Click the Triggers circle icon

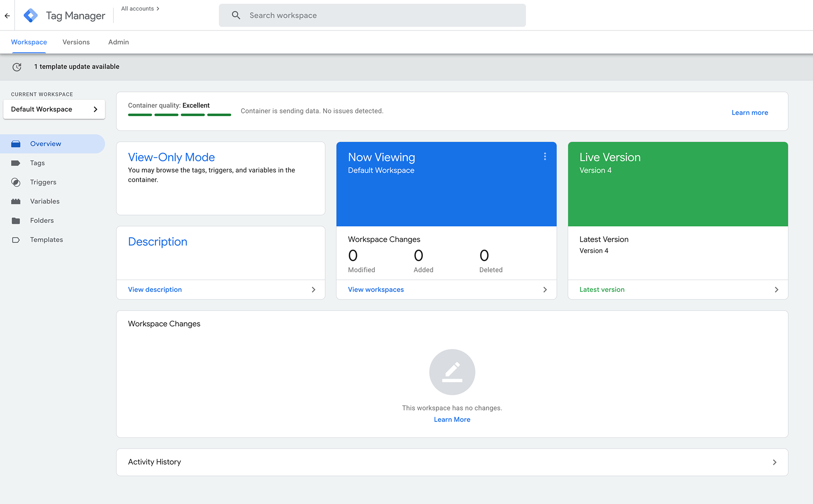tap(16, 182)
